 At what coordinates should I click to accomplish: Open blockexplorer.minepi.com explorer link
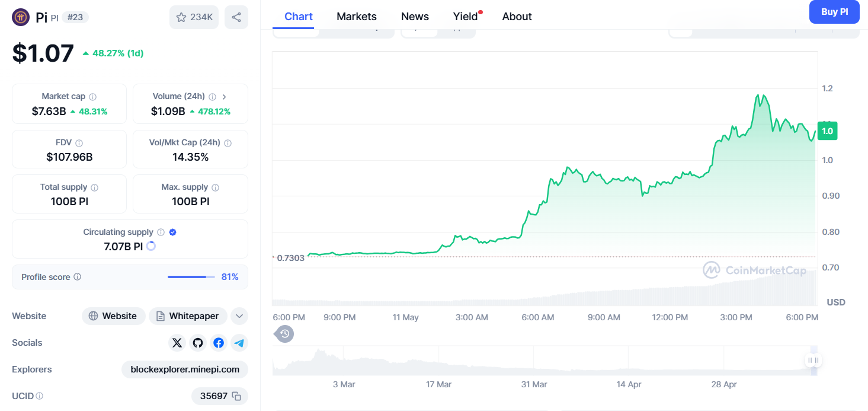[x=185, y=369]
